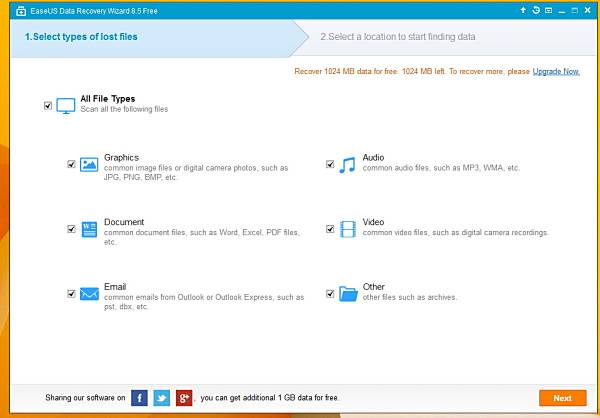Click the Graphics label text
The width and height of the screenshot is (600, 418).
[x=121, y=157]
